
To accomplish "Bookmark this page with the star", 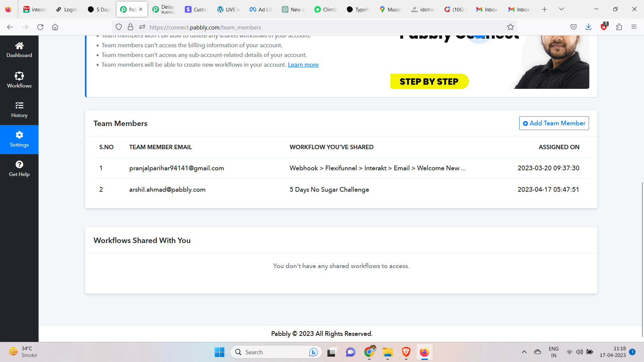I will [x=511, y=27].
